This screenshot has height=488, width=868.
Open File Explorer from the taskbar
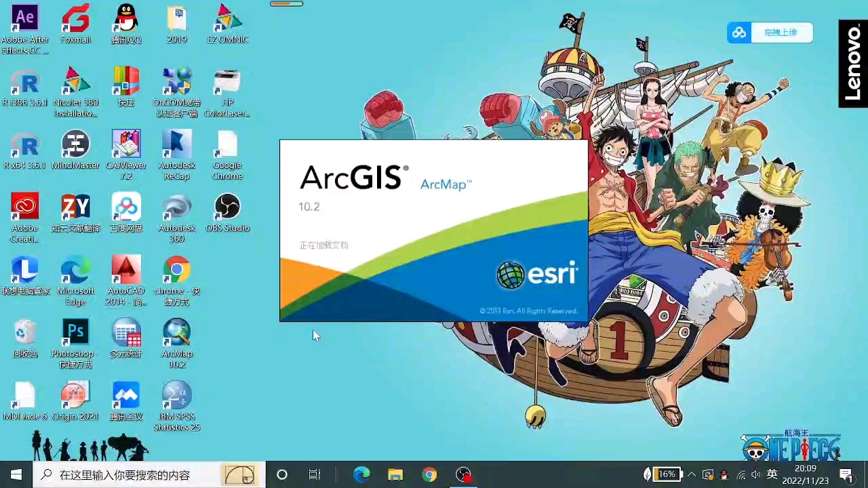tap(395, 474)
